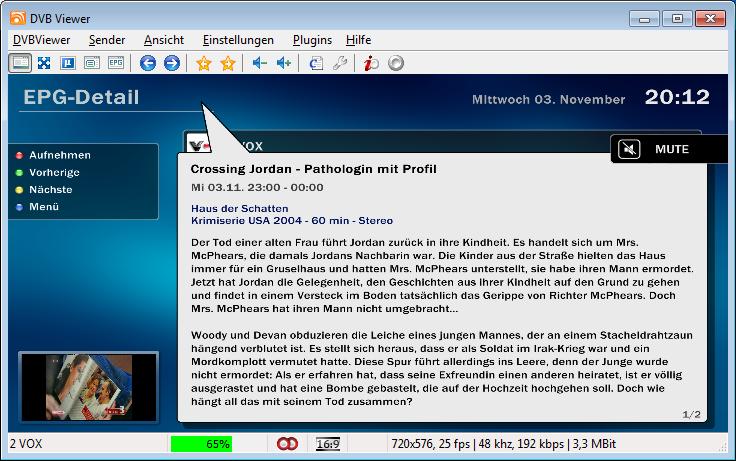Click the EPG-Detail heading
Image resolution: width=736 pixels, height=461 pixels.
[x=81, y=98]
